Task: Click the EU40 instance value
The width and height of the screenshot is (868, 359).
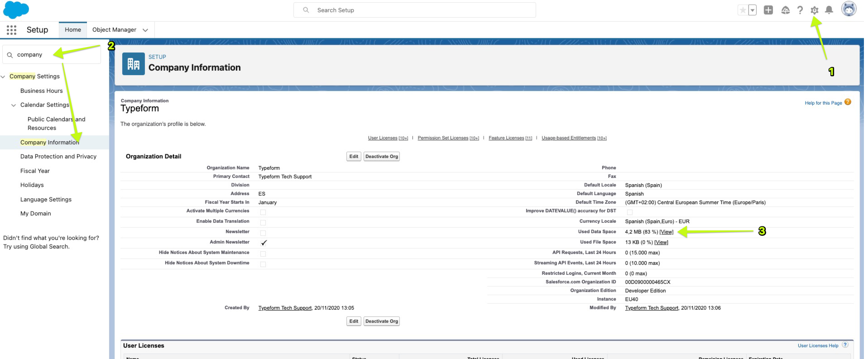Action: coord(632,299)
